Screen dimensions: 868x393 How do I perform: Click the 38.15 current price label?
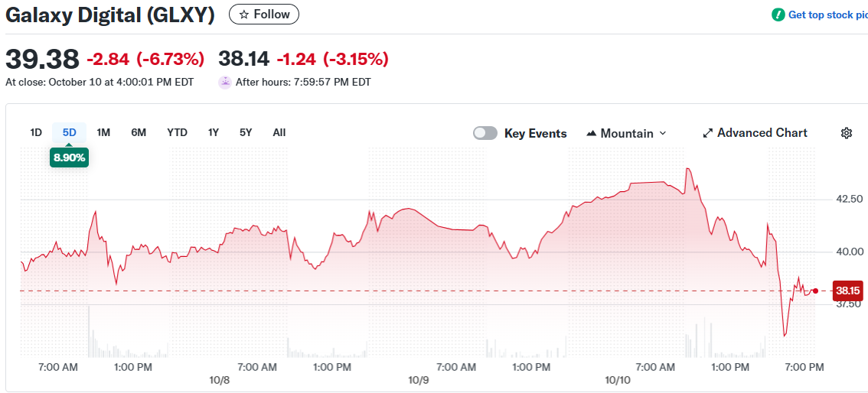(848, 291)
